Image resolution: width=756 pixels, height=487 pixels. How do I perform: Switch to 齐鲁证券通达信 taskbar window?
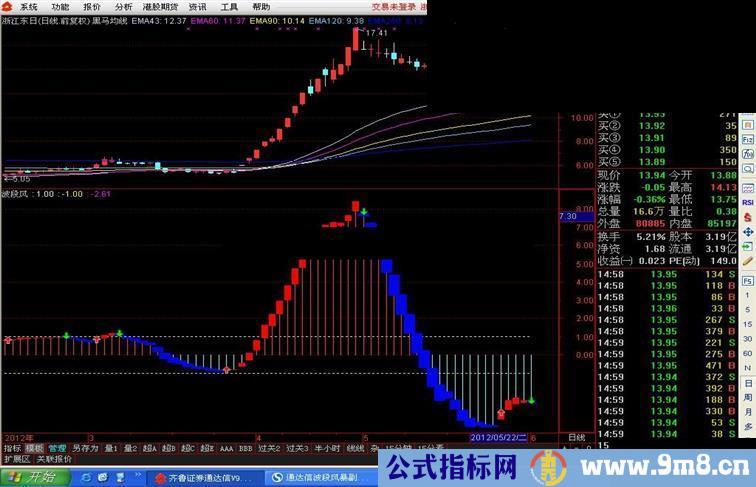[204, 478]
